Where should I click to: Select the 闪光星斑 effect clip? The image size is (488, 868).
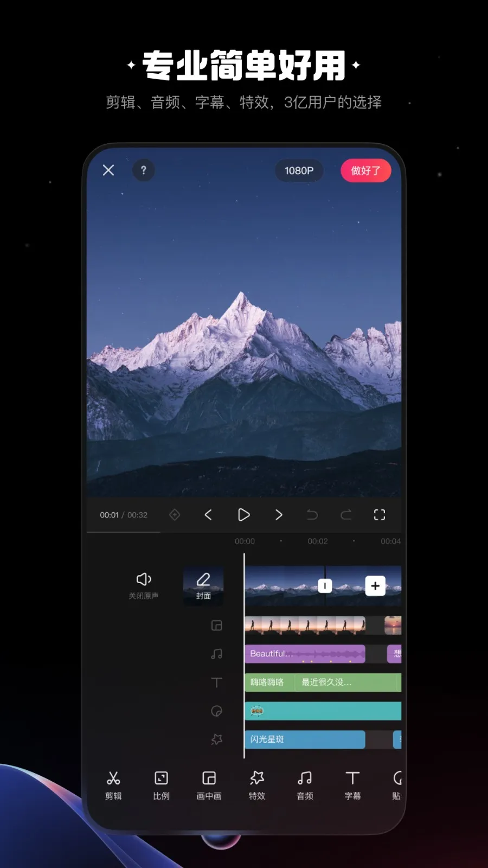(x=305, y=739)
